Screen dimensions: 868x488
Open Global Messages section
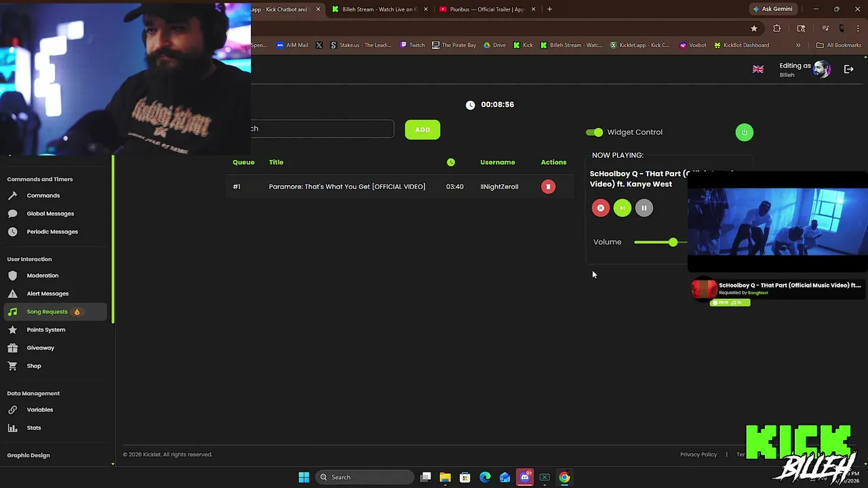50,213
